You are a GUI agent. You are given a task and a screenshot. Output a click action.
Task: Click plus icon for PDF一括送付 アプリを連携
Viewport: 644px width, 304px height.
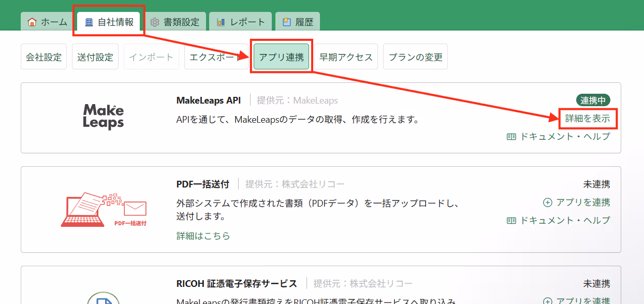(547, 202)
